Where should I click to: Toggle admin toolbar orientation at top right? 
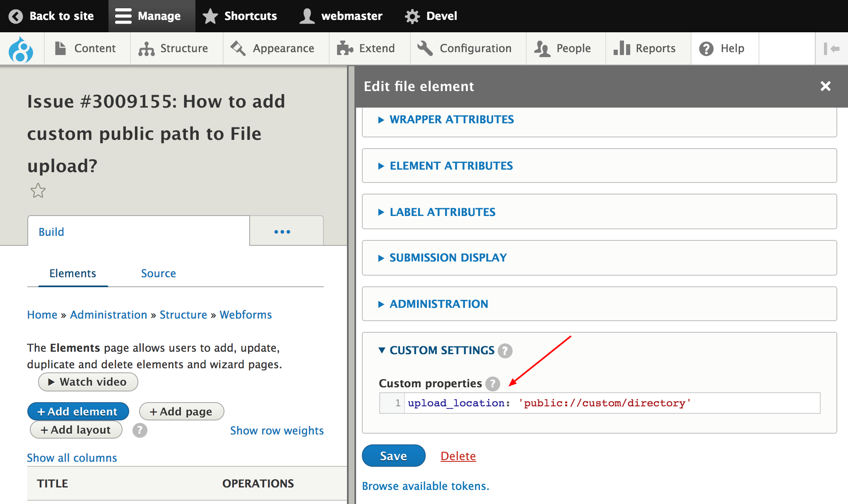coord(832,48)
